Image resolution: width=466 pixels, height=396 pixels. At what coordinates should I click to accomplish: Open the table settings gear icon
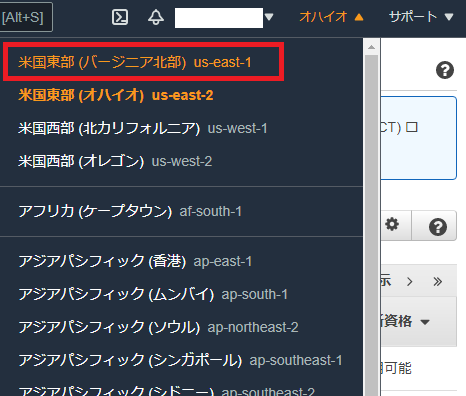pyautogui.click(x=392, y=224)
